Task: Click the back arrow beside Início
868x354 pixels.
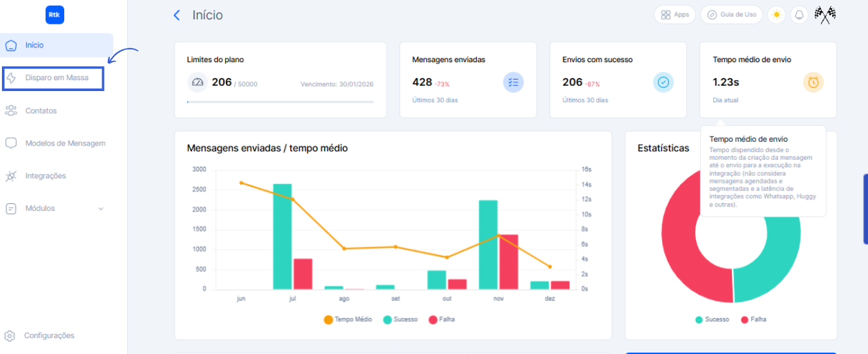Action: (177, 15)
